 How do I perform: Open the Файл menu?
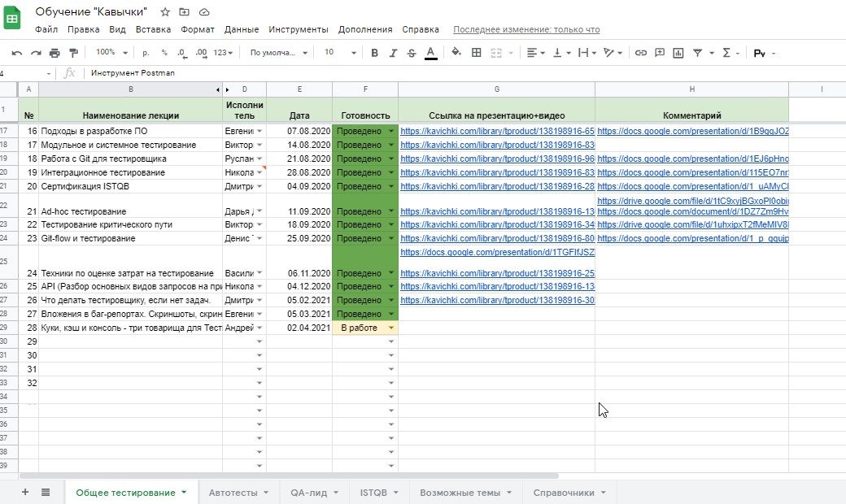pos(46,29)
